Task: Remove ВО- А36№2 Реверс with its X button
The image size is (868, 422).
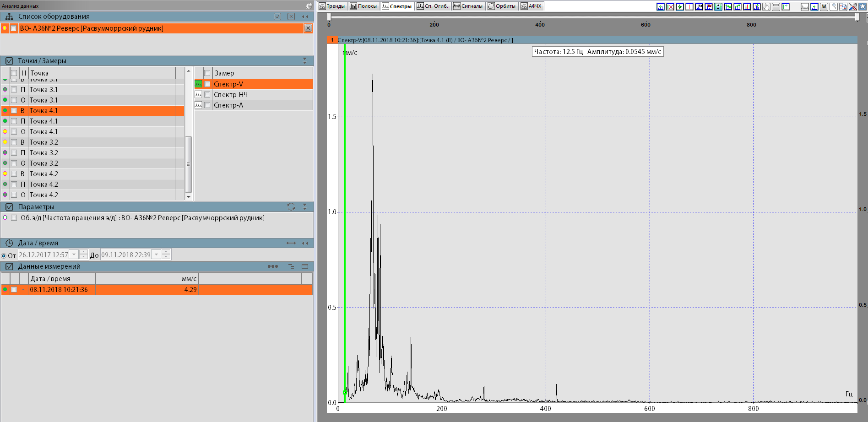Action: coord(308,28)
